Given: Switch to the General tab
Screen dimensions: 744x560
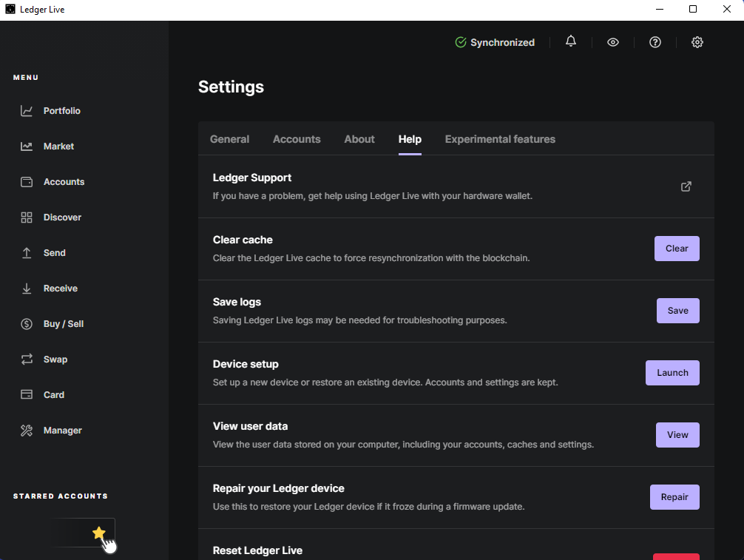Looking at the screenshot, I should (x=229, y=139).
